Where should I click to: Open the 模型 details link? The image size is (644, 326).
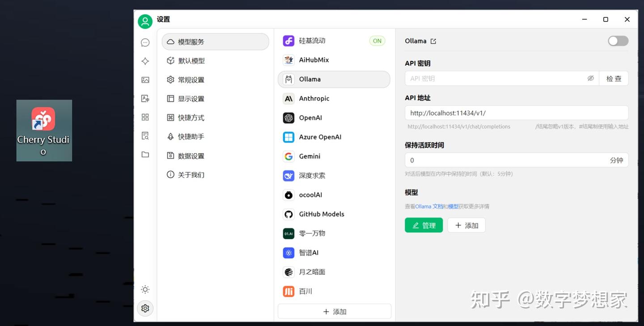tap(453, 206)
